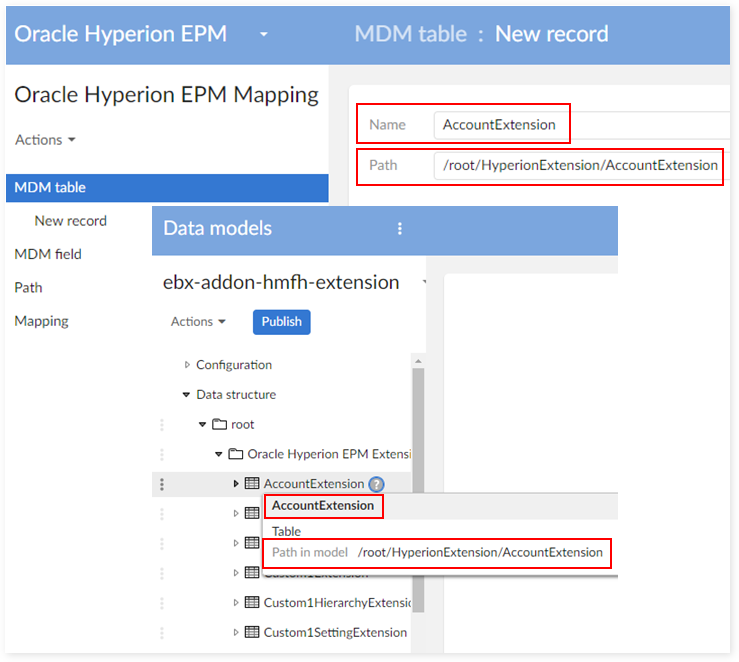Select MDM table in the left navigation
Screen dimensions: 739x662
[167, 188]
